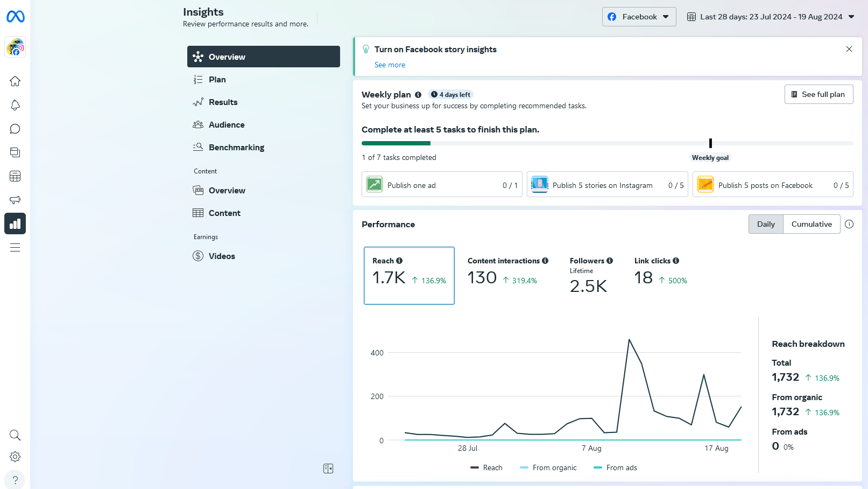The width and height of the screenshot is (868, 489).
Task: Click the lightbulb tip icon in banner
Action: [366, 49]
